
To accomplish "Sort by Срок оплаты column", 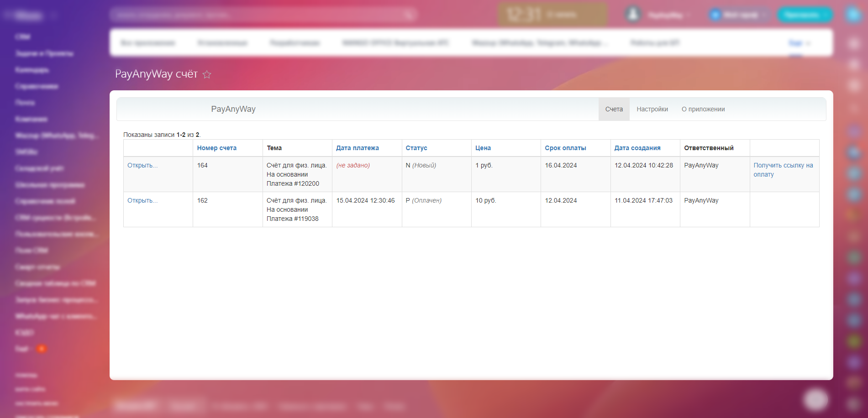I will pyautogui.click(x=565, y=148).
